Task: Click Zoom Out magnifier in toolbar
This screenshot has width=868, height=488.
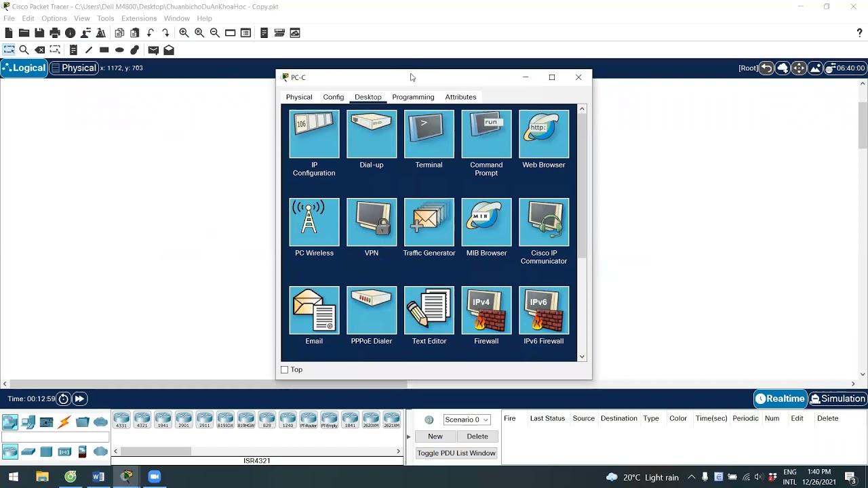Action: (x=215, y=33)
